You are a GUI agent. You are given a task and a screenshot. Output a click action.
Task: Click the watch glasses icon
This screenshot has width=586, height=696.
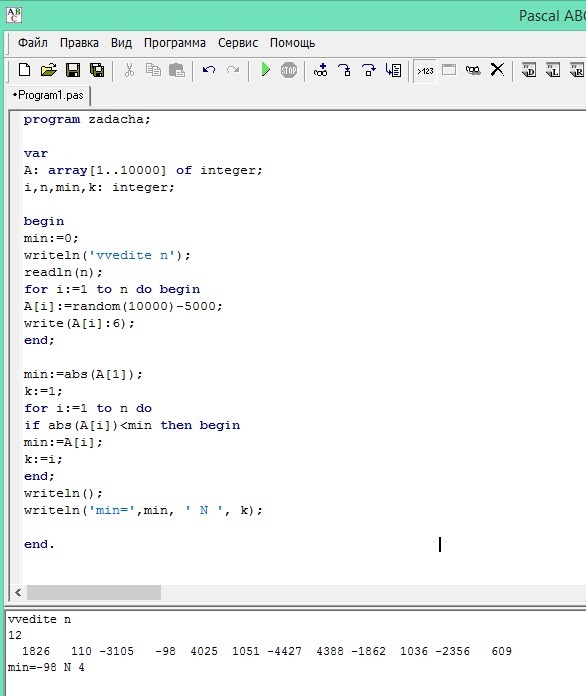point(473,70)
